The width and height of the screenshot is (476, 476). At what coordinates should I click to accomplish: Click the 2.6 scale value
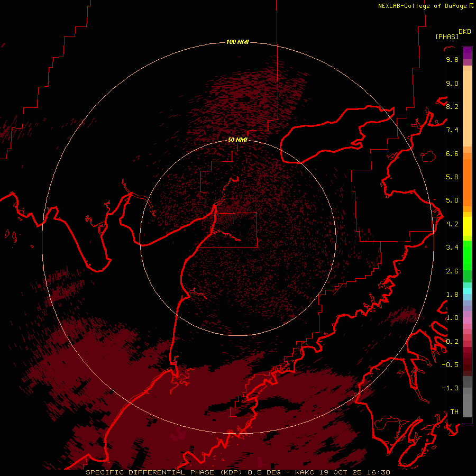click(452, 271)
